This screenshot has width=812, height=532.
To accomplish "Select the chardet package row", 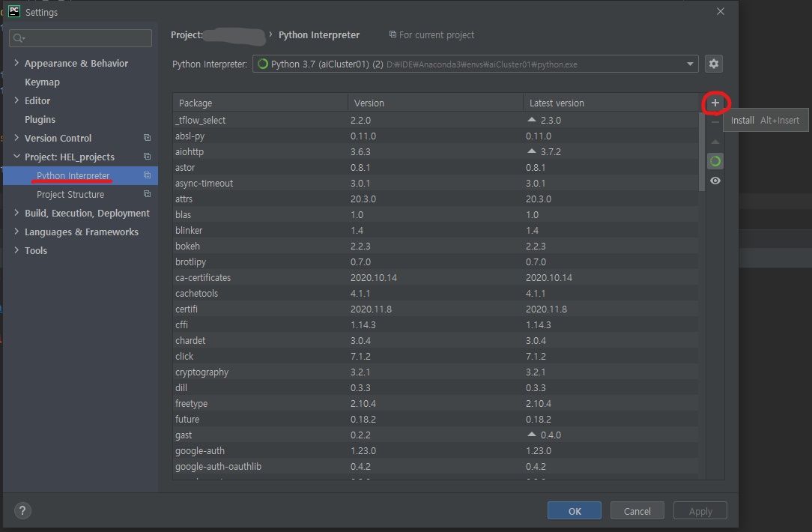I will pos(435,340).
